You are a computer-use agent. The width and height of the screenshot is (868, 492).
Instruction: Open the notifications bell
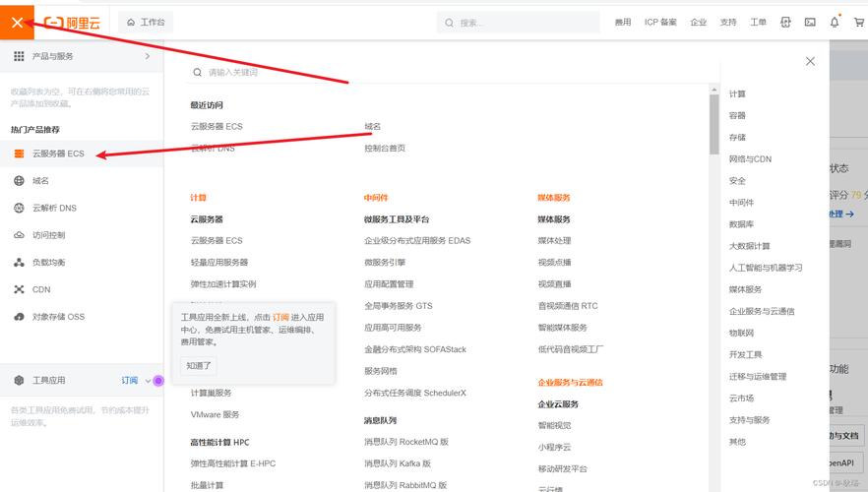pos(835,22)
